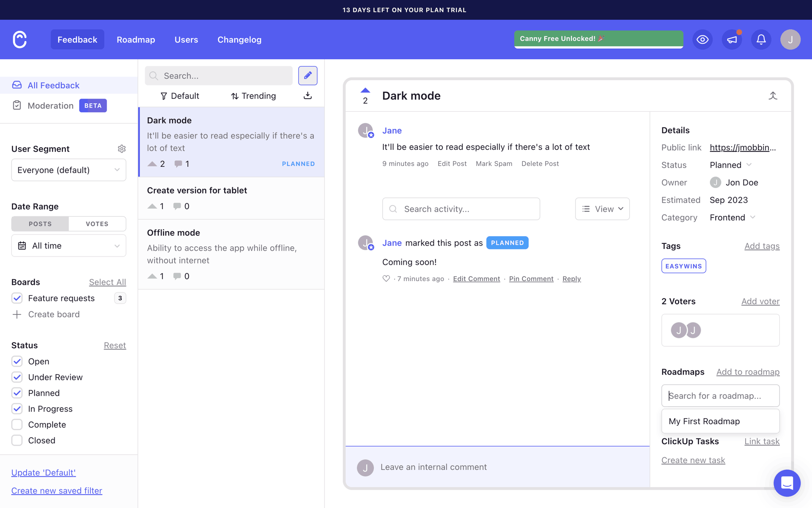The image size is (812, 508).
Task: Open the Default filter menu
Action: 180,96
